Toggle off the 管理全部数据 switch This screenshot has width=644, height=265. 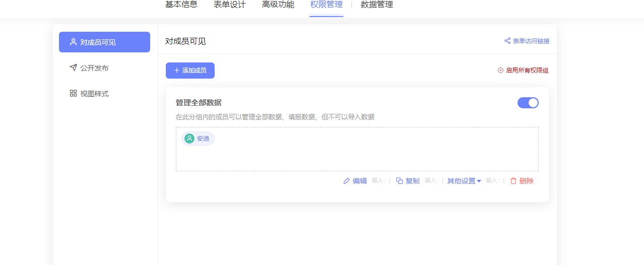[528, 103]
